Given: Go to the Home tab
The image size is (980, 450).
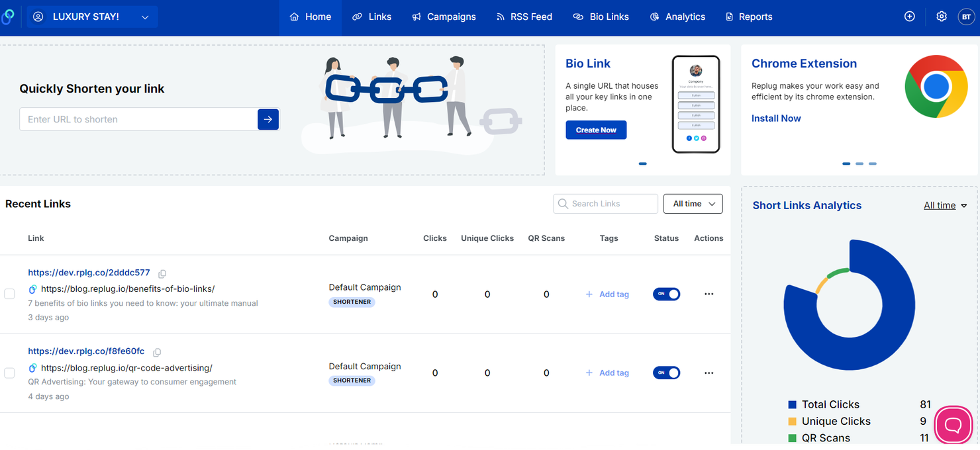Looking at the screenshot, I should point(311,17).
